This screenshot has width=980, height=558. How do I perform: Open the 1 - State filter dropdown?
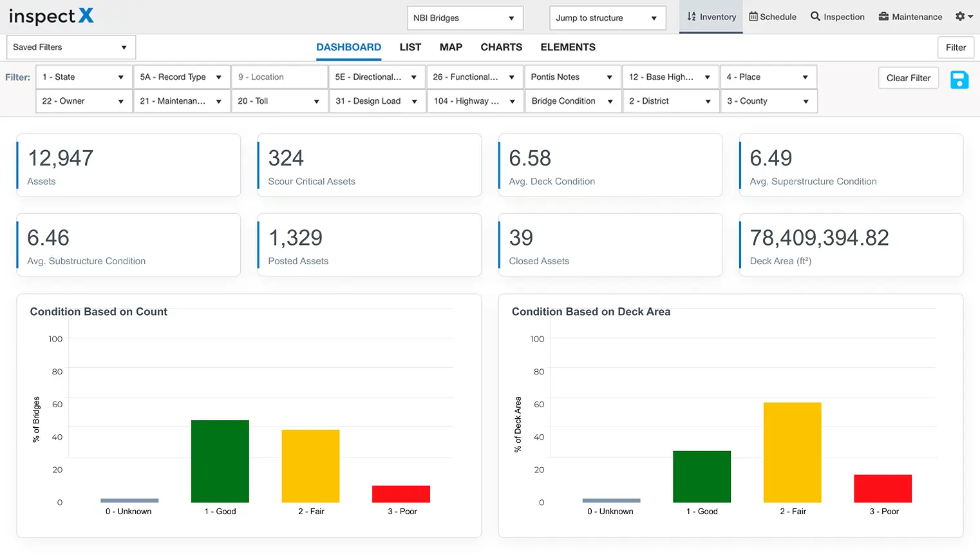tap(84, 77)
